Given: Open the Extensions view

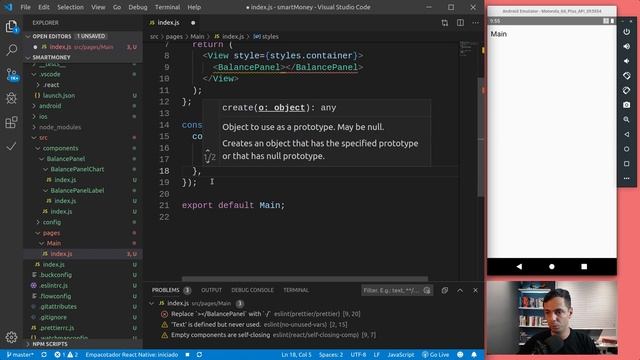Looking at the screenshot, I should click(11, 122).
